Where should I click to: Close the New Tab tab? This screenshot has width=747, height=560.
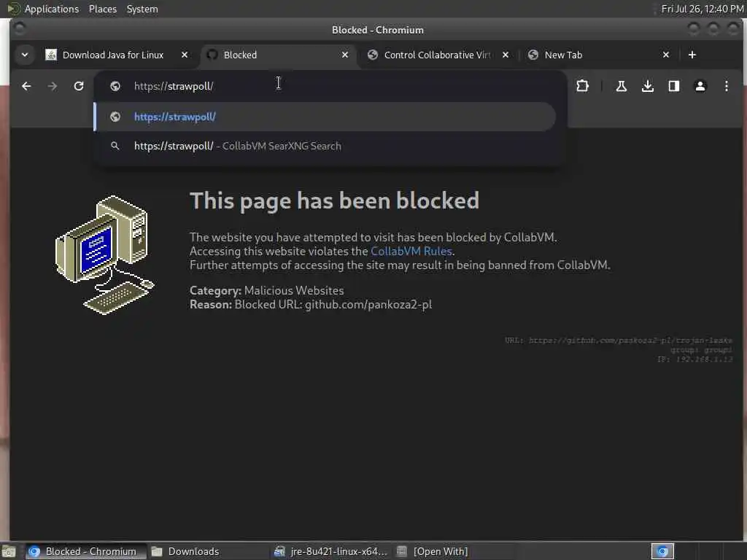click(666, 55)
